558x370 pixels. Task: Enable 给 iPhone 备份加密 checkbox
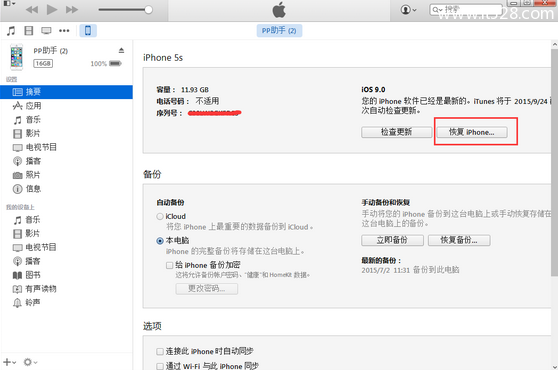pos(170,265)
